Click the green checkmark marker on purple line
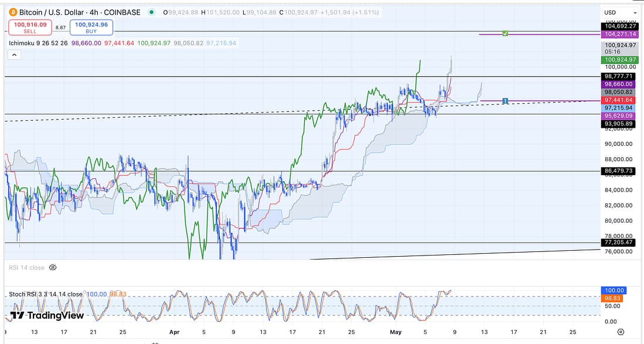The width and height of the screenshot is (644, 344). (x=505, y=34)
